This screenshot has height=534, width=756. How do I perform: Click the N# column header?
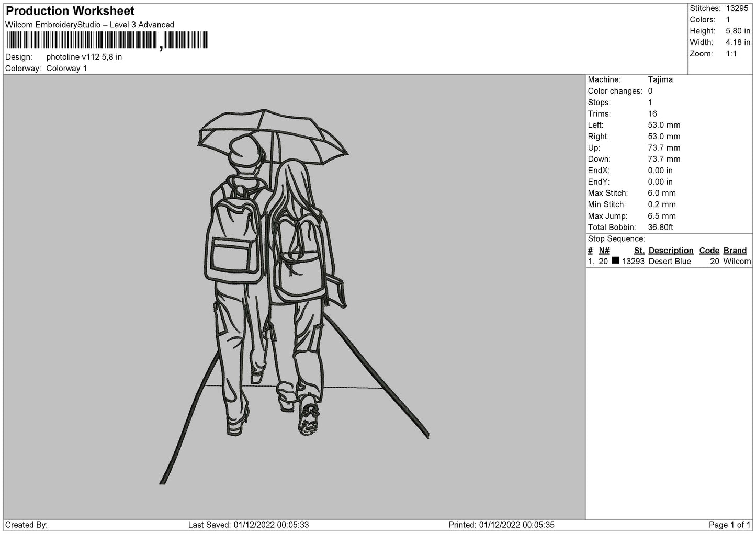(604, 251)
